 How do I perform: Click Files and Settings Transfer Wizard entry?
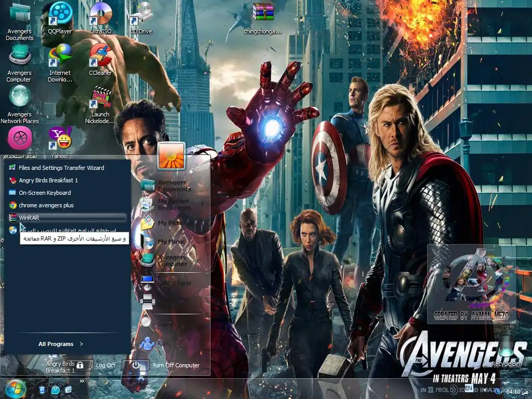click(67, 168)
